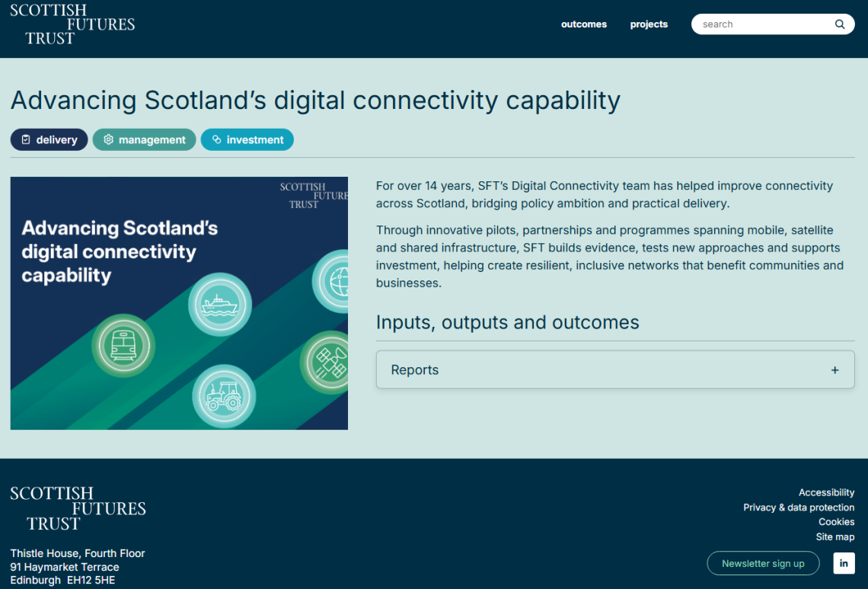Click the Scottish Futures Trust header logo
Image resolution: width=868 pixels, height=589 pixels.
coord(72,24)
